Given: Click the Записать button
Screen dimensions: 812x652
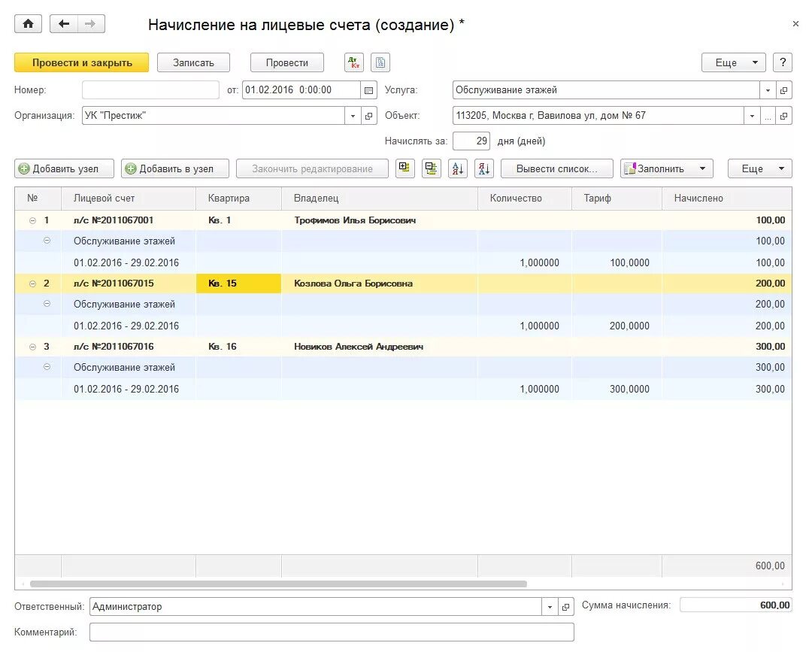Looking at the screenshot, I should pos(193,62).
